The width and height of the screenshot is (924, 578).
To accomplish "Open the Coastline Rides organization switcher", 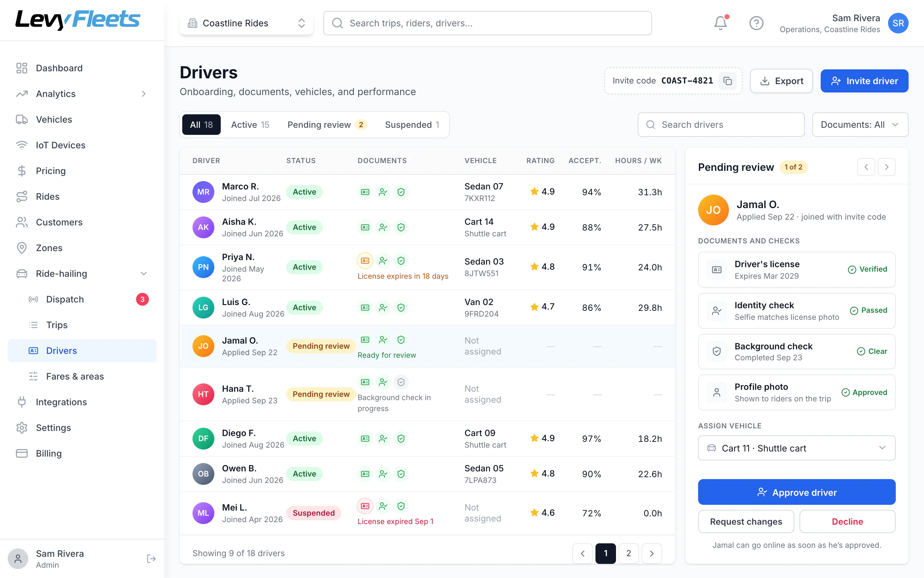I will [246, 23].
